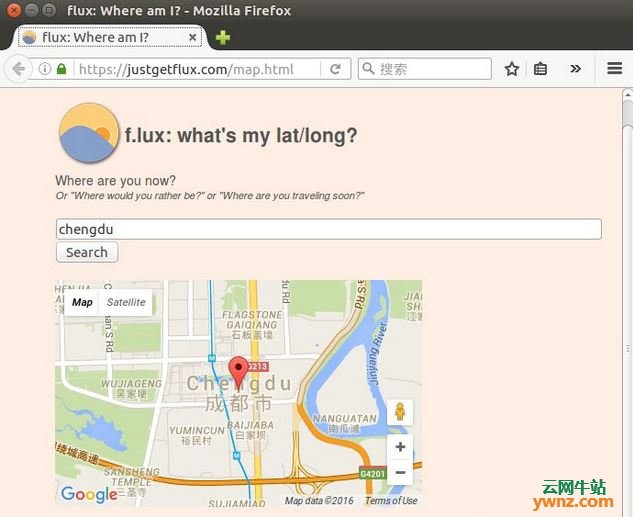
Task: Reload the page with the refresh icon
Action: pos(335,69)
